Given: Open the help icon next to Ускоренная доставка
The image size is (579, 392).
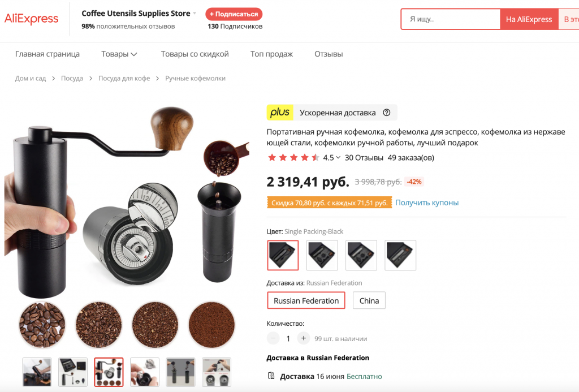Looking at the screenshot, I should [x=387, y=113].
